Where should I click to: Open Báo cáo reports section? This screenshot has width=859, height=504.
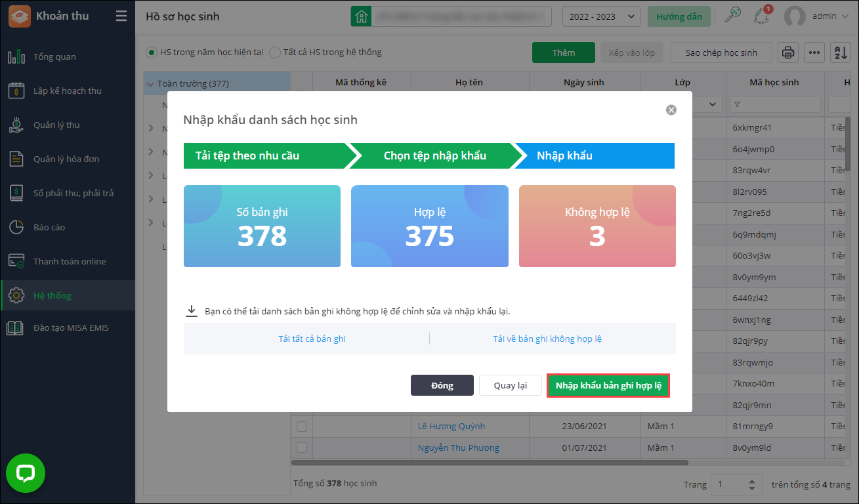[49, 227]
